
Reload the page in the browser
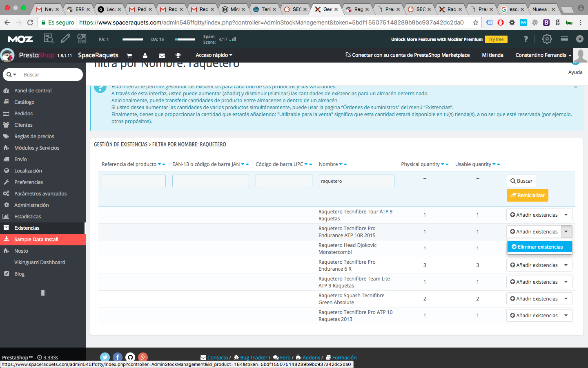tap(30, 22)
